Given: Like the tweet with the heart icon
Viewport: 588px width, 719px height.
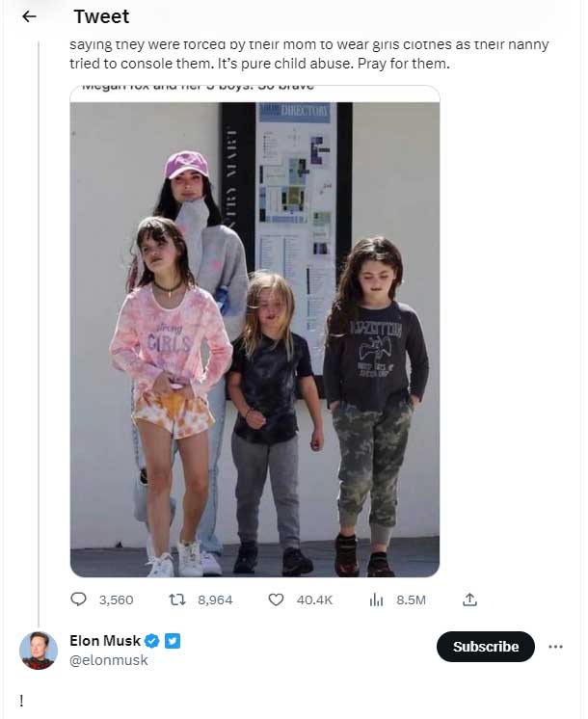Looking at the screenshot, I should (x=276, y=599).
